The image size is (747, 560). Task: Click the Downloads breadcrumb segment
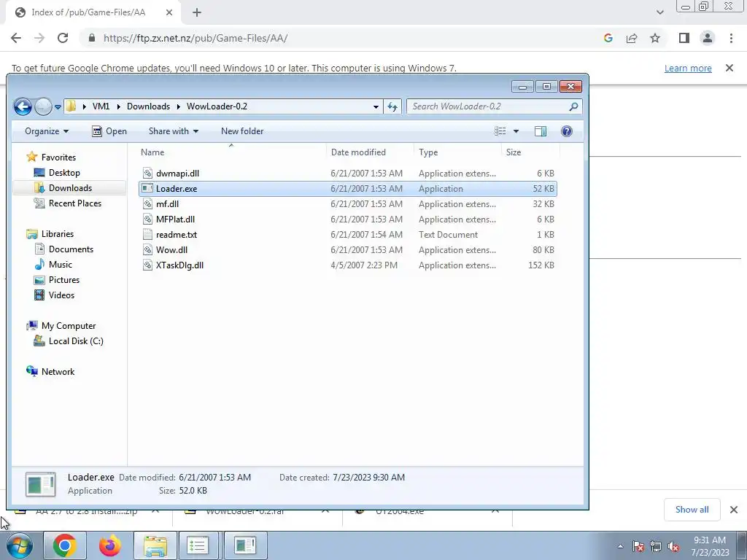[x=148, y=106]
